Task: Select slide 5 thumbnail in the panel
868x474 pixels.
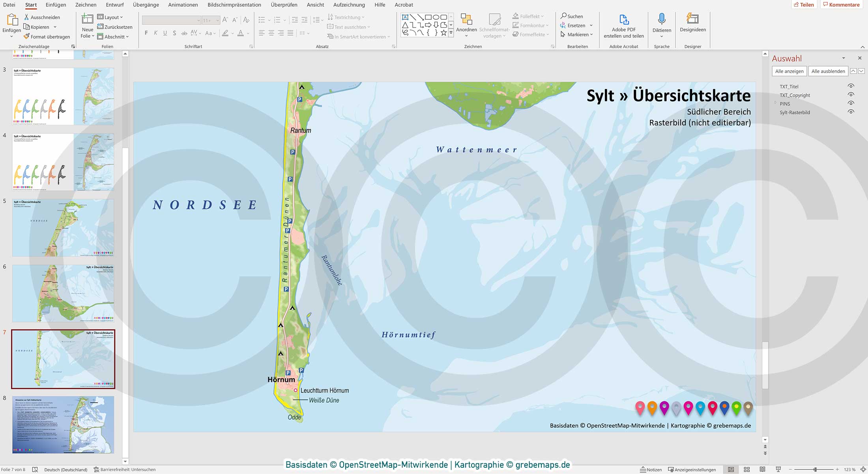Action: [x=63, y=228]
